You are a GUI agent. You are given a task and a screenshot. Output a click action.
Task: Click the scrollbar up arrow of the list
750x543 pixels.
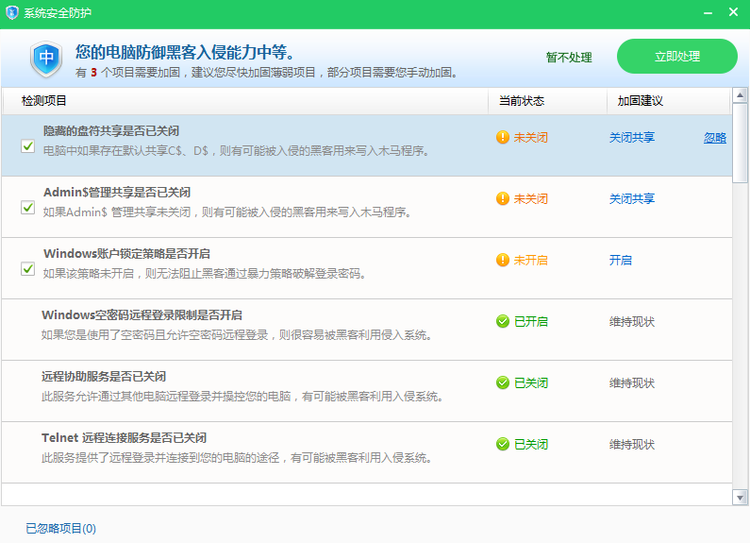740,96
